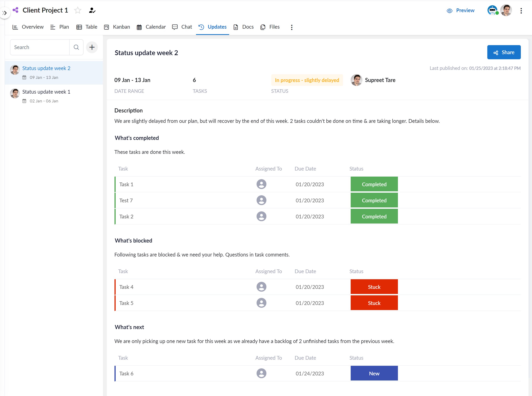The width and height of the screenshot is (532, 396).
Task: Click the calendar icon under Status update week 1
Action: (24, 101)
